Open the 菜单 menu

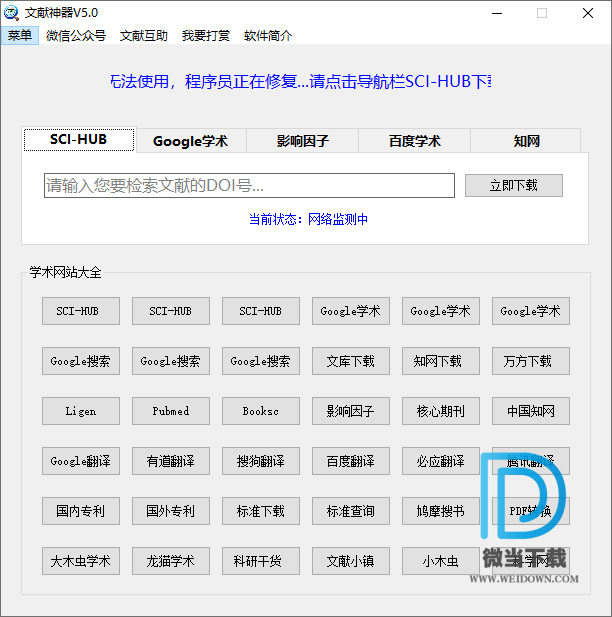pos(20,36)
